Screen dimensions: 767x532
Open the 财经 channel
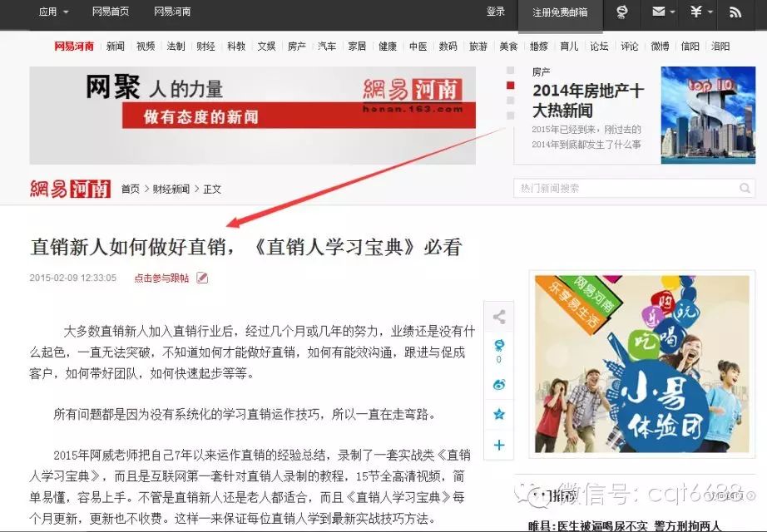[206, 47]
